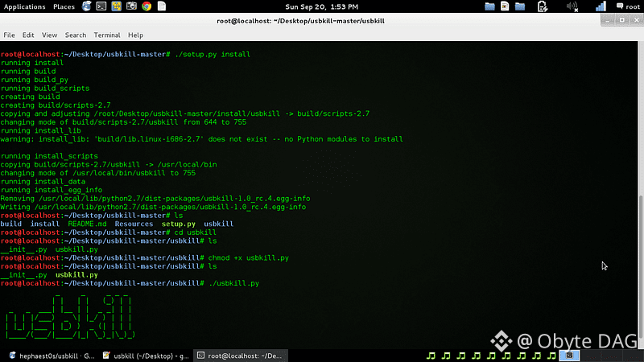This screenshot has height=362, width=644.
Task: Check the battery charging indicator
Action: point(543,6)
